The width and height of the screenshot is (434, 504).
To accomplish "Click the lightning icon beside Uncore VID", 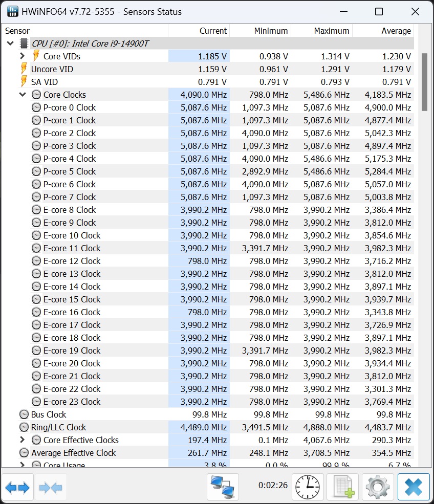I will coord(24,69).
